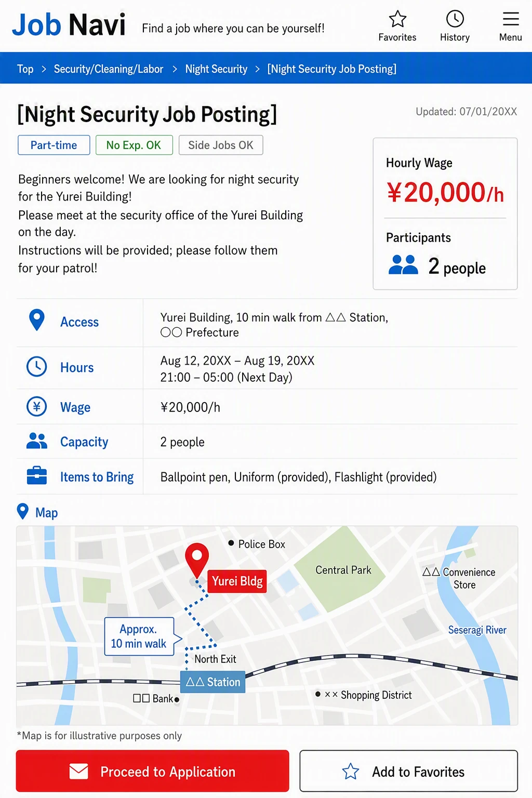The width and height of the screenshot is (532, 798).
Task: Click the Job Navi logo
Action: click(69, 25)
